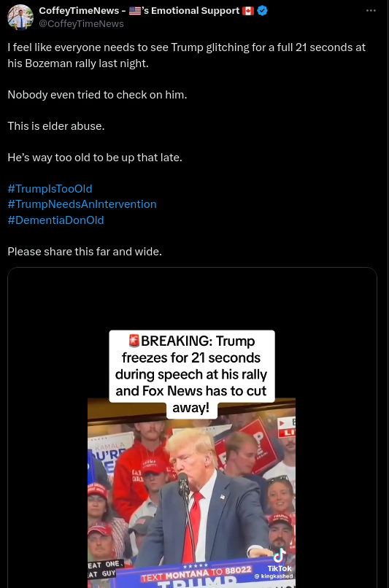The height and width of the screenshot is (588, 389).
Task: Click the TEXT MONTANA TO 88022 banner
Action: [x=196, y=573]
